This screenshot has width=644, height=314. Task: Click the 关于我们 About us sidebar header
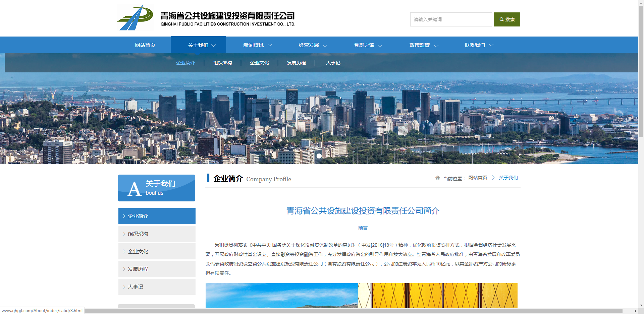pos(157,188)
